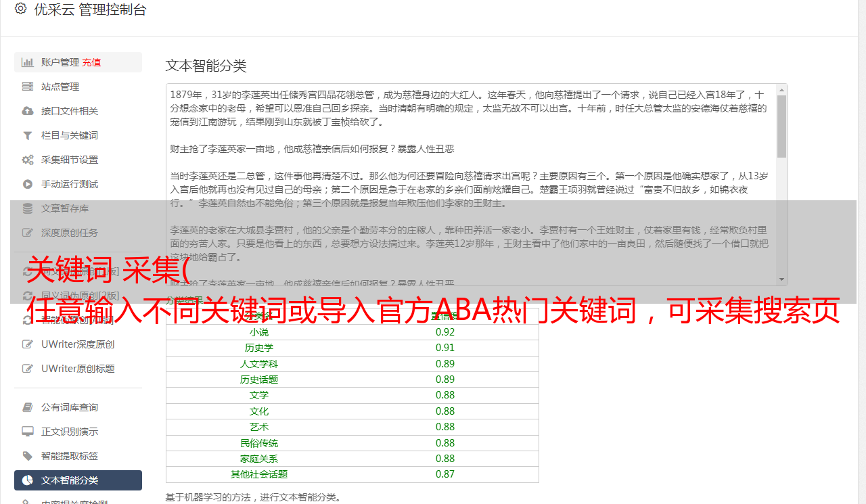Click the 0.88 value in the 艺术 row
Image resolution: width=866 pixels, height=504 pixels.
(445, 427)
